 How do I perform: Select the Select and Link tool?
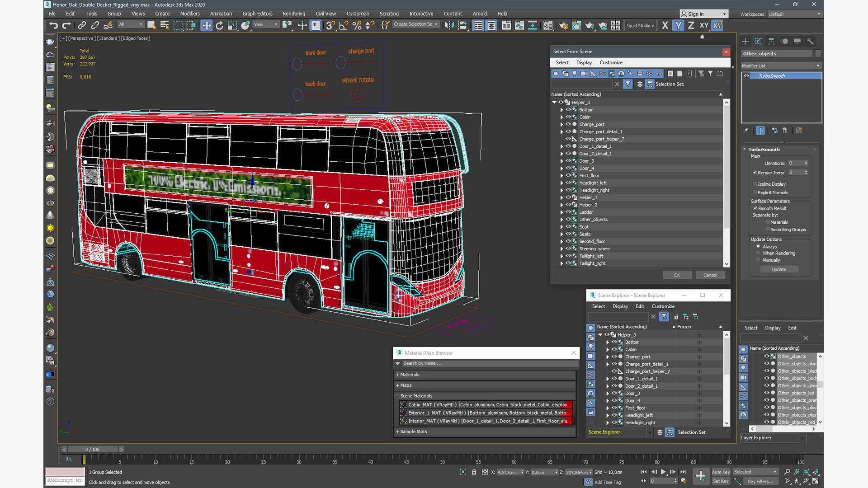coord(82,25)
